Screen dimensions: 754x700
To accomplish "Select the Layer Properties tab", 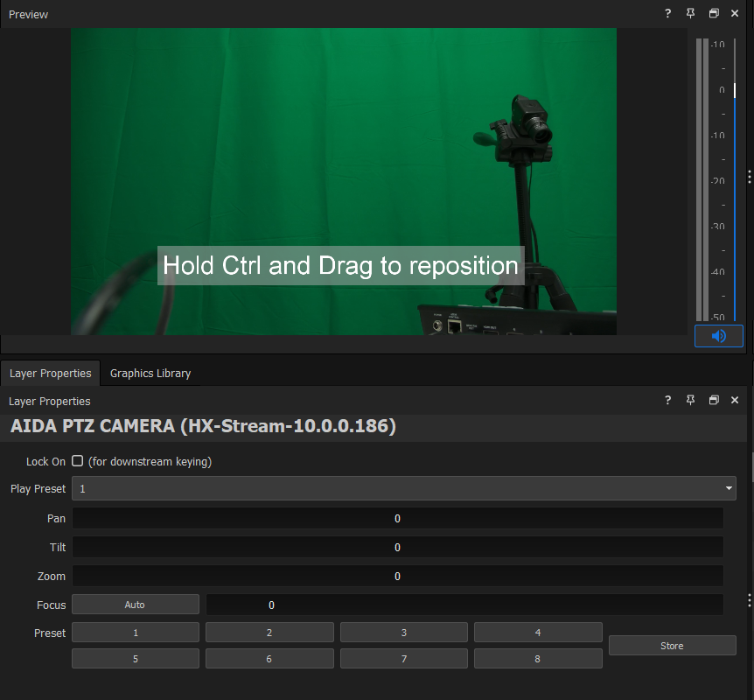I will tap(51, 373).
